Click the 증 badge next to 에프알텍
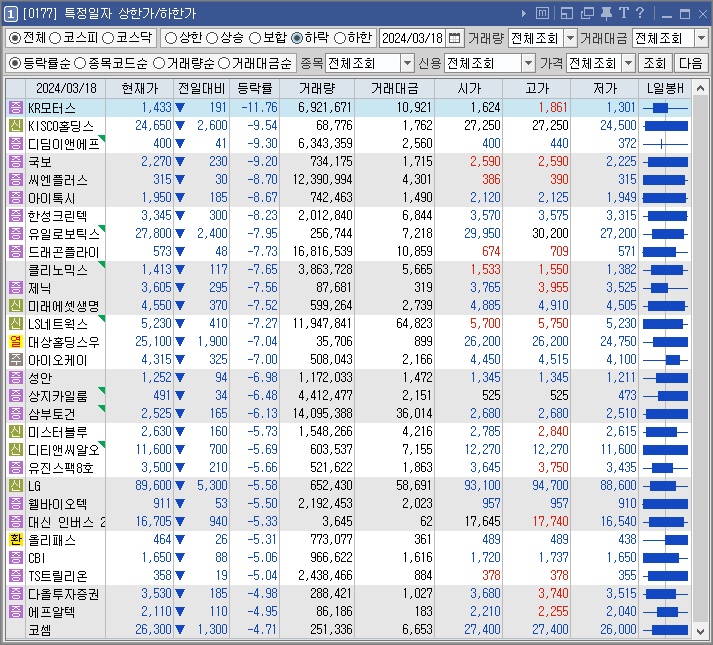The height and width of the screenshot is (645, 713). point(16,612)
